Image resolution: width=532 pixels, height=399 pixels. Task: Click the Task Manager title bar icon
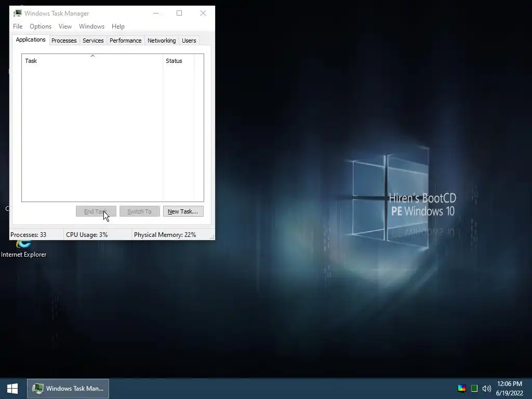click(18, 13)
